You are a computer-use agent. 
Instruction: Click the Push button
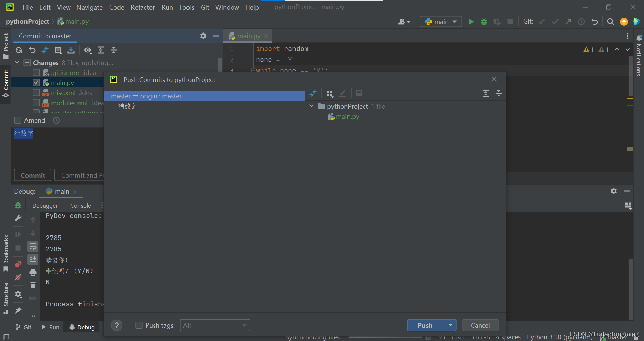[425, 325]
